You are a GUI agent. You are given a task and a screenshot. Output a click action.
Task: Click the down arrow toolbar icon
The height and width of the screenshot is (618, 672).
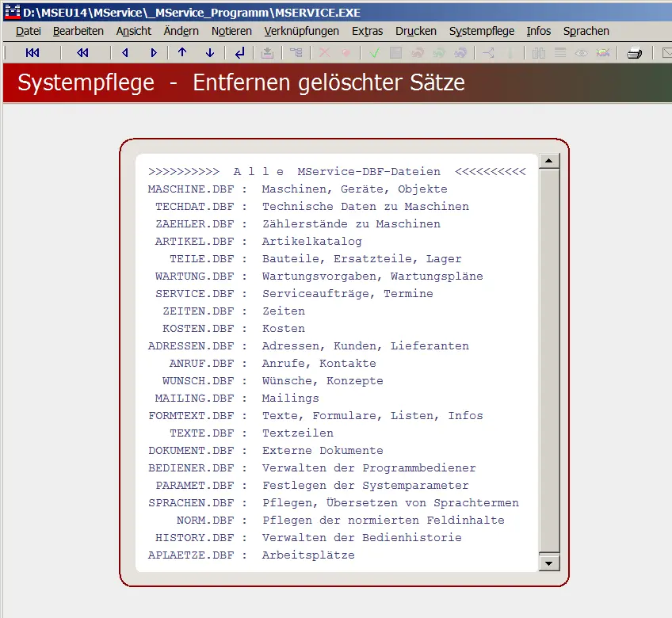point(210,53)
